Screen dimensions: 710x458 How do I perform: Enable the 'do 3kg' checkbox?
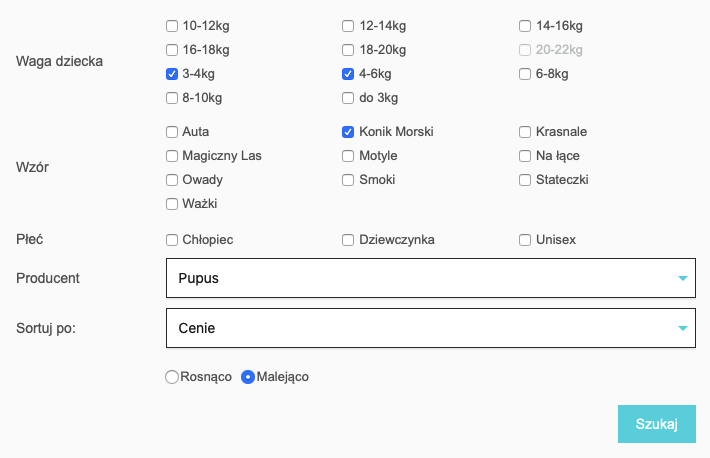(x=348, y=98)
